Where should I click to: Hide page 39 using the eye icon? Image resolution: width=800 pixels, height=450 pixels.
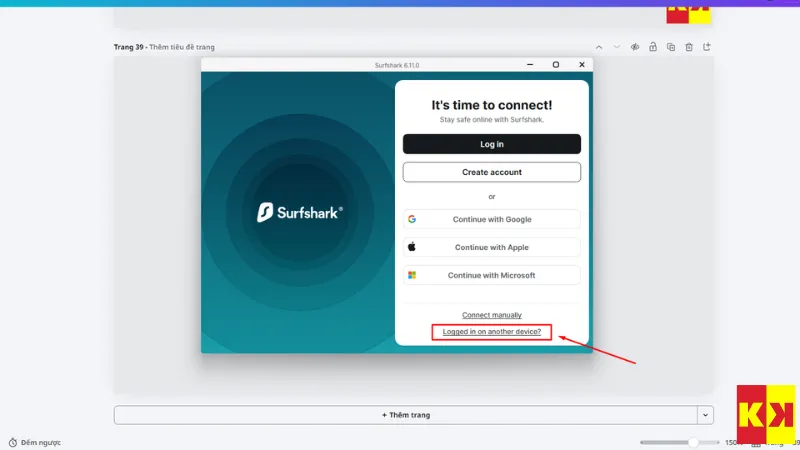coord(635,47)
